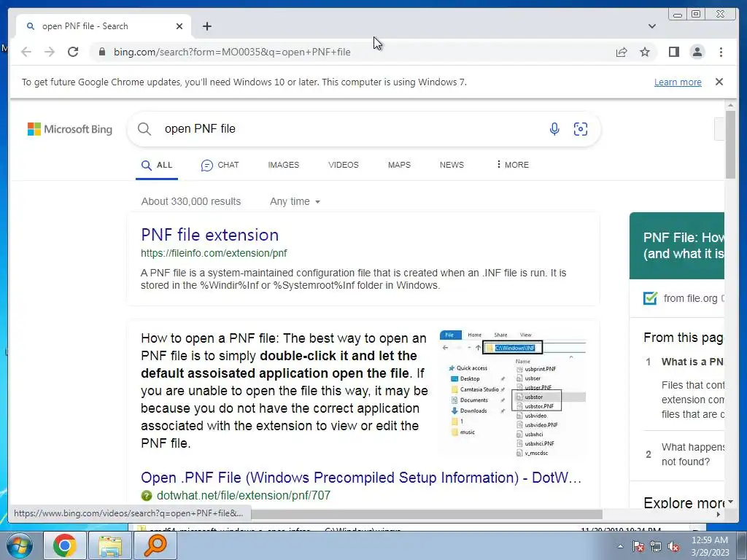Click the muted volume tray icon
Viewport: 747px width, 560px height.
673,546
